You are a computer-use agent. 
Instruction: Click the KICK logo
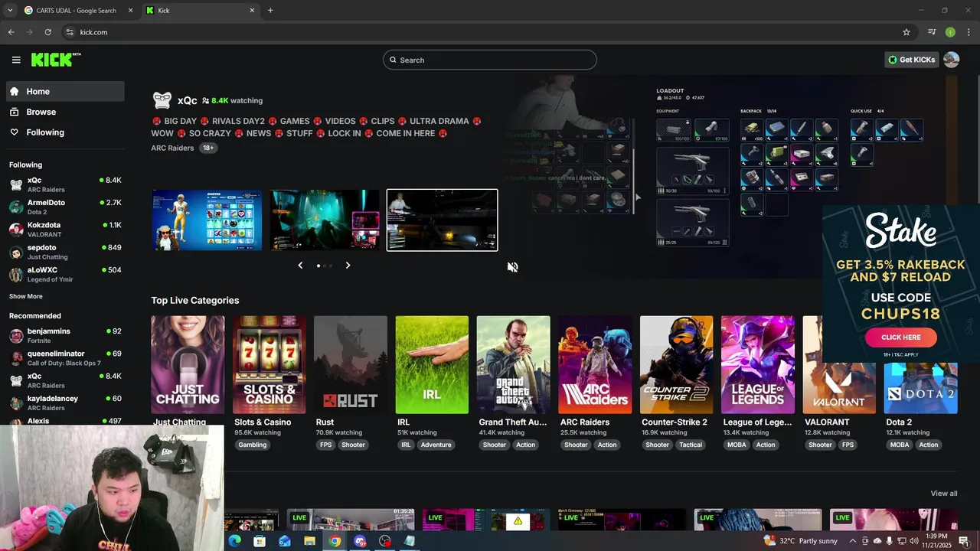point(56,60)
